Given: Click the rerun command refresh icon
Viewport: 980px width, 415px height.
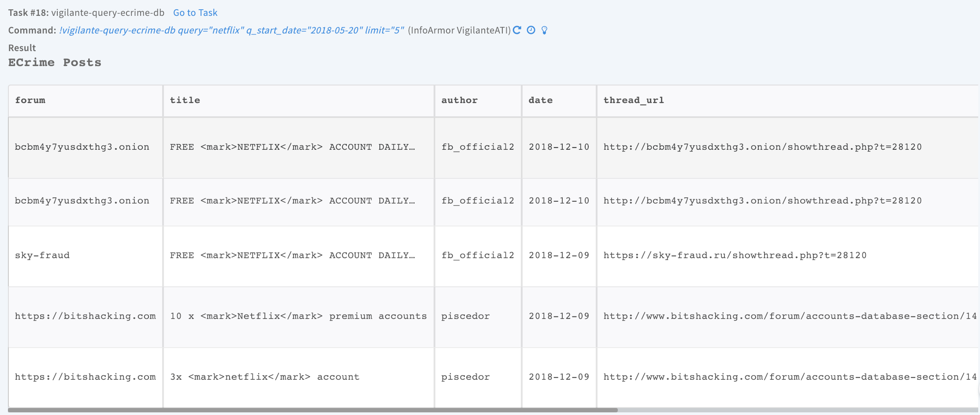Looking at the screenshot, I should (517, 30).
